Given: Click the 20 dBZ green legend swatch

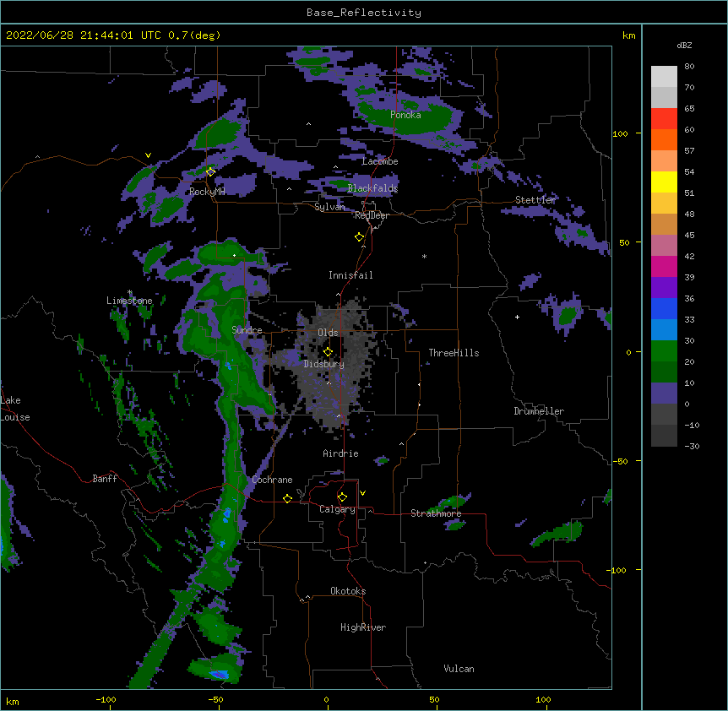Looking at the screenshot, I should pos(664,372).
